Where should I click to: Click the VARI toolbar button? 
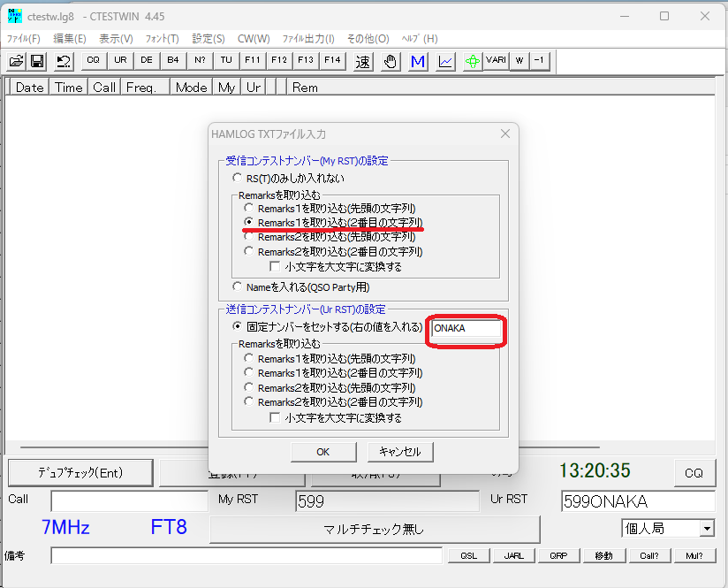[496, 60]
